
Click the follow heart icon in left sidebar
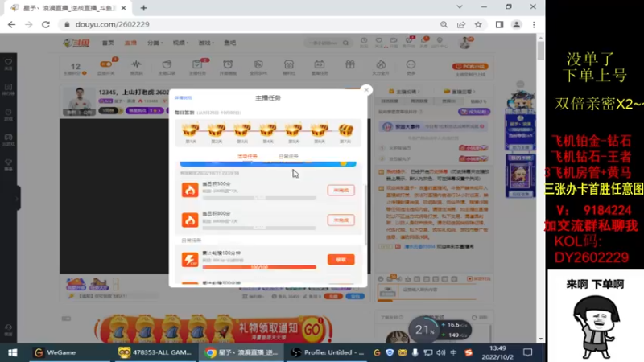coord(8,64)
